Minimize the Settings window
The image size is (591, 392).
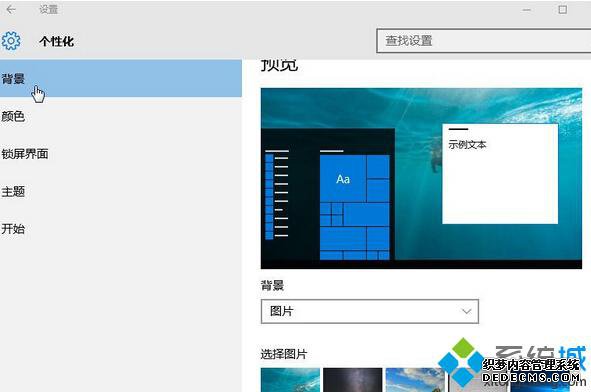[527, 10]
